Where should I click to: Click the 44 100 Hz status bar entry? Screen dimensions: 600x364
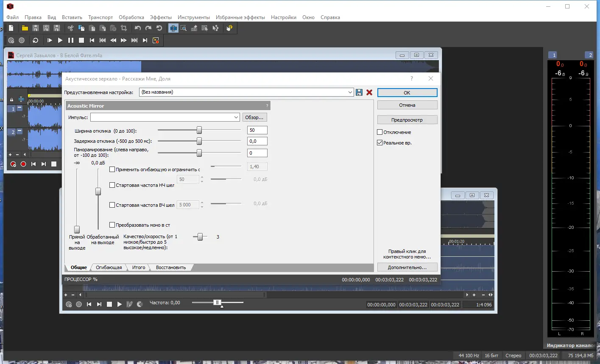pos(469,356)
